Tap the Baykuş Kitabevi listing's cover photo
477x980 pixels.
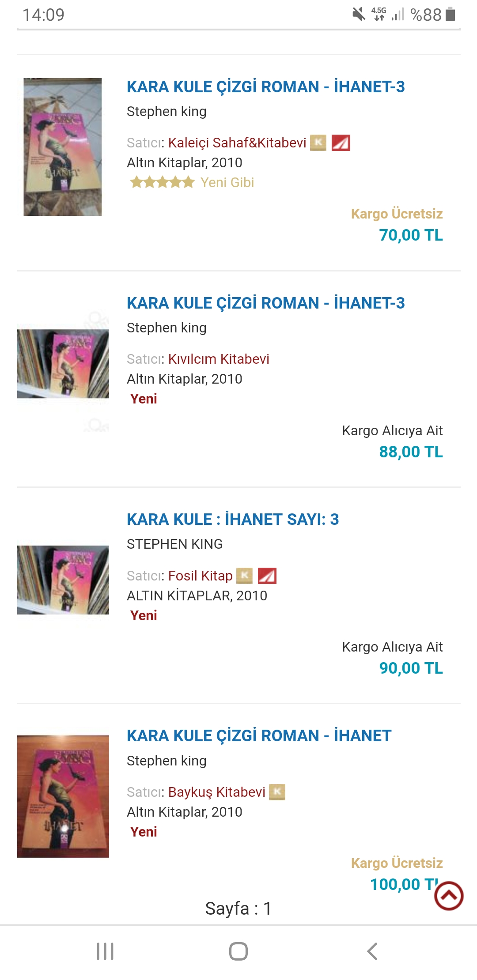pyautogui.click(x=63, y=796)
